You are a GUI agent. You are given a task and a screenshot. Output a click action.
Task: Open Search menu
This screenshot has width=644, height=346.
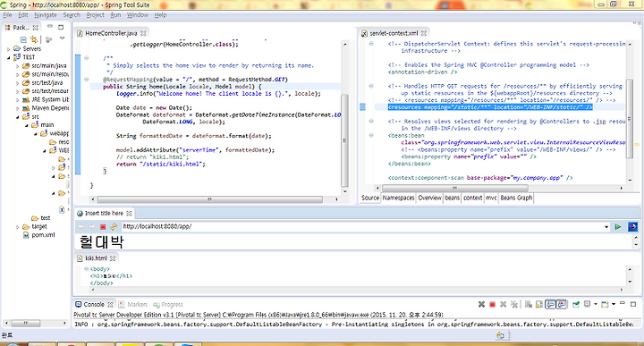[72, 15]
